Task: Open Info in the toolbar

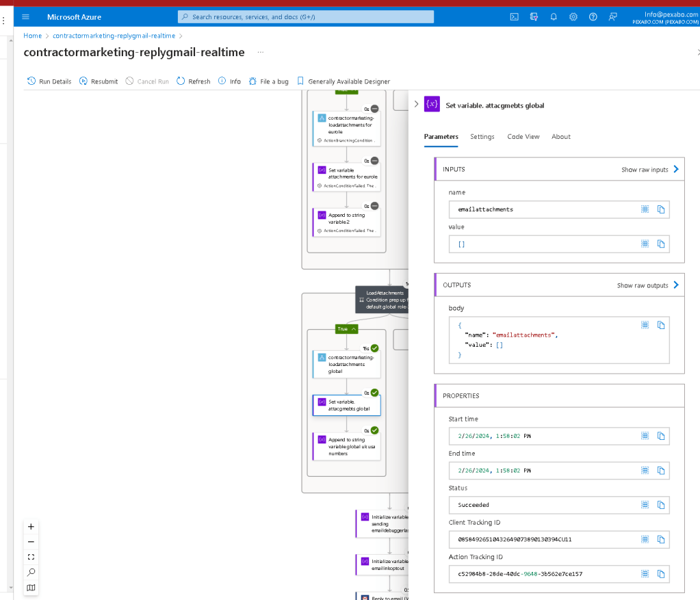Action: click(x=229, y=81)
